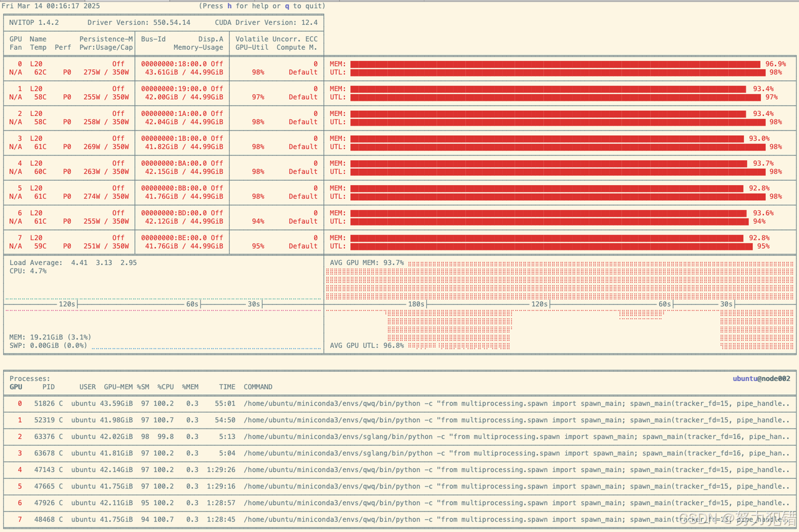Click the COMMAND column header
This screenshot has width=799, height=532.
pos(258,387)
